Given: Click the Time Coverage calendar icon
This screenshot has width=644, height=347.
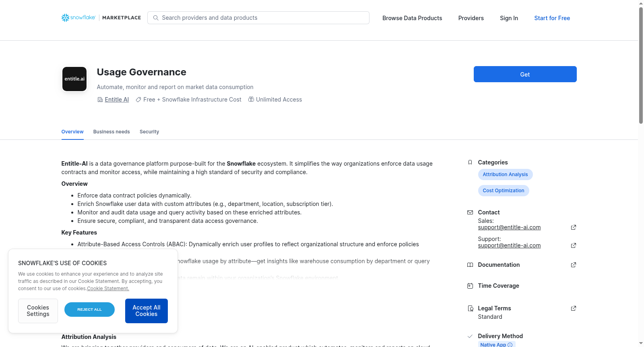Looking at the screenshot, I should [470, 286].
